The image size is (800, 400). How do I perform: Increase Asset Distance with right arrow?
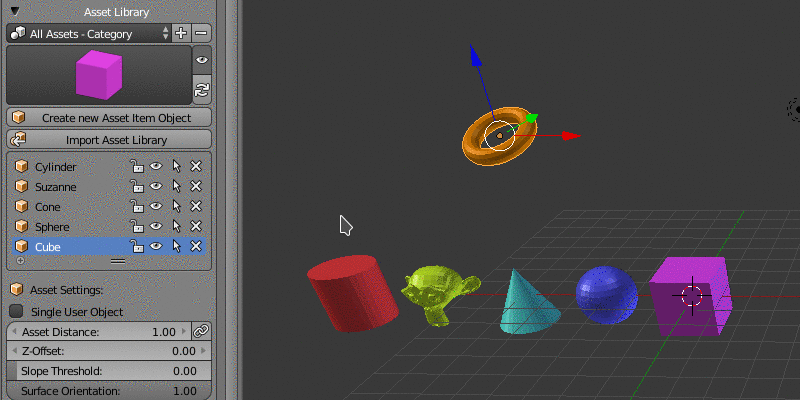(184, 332)
